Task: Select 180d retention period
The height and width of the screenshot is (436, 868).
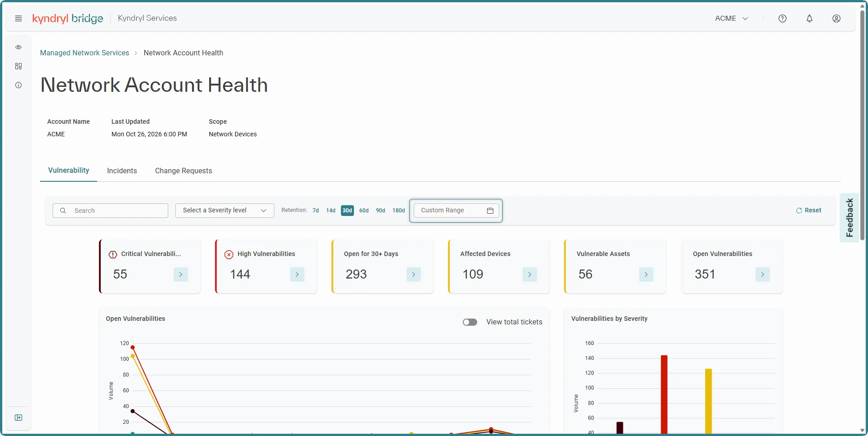Action: (398, 211)
